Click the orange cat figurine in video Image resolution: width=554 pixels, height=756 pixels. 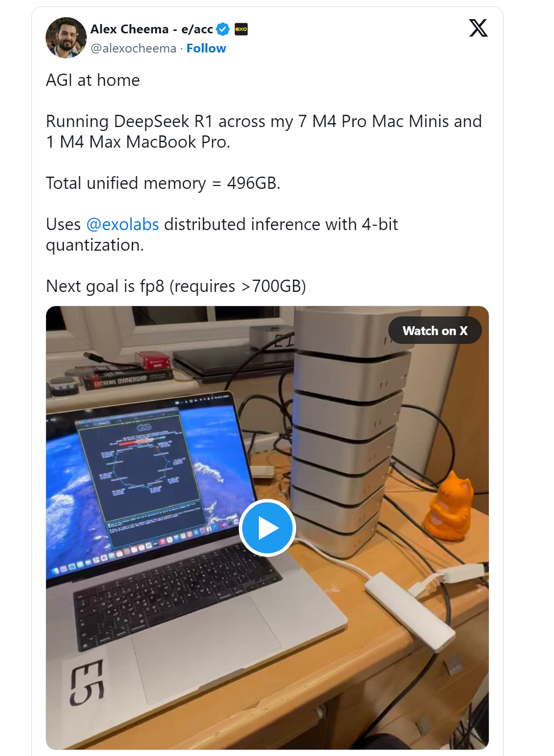[450, 505]
